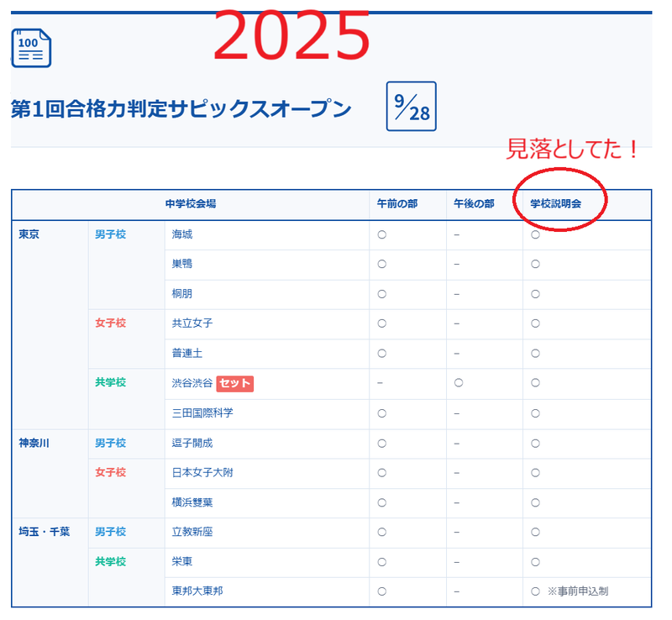Select the 午前の部 circle for 海城
Image resolution: width=672 pixels, height=620 pixels.
[x=381, y=234]
